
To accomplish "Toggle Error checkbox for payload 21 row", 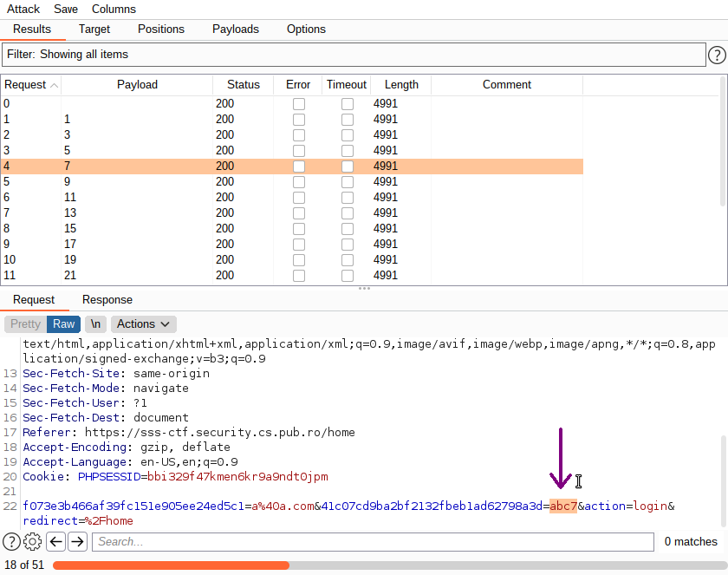I will click(299, 276).
